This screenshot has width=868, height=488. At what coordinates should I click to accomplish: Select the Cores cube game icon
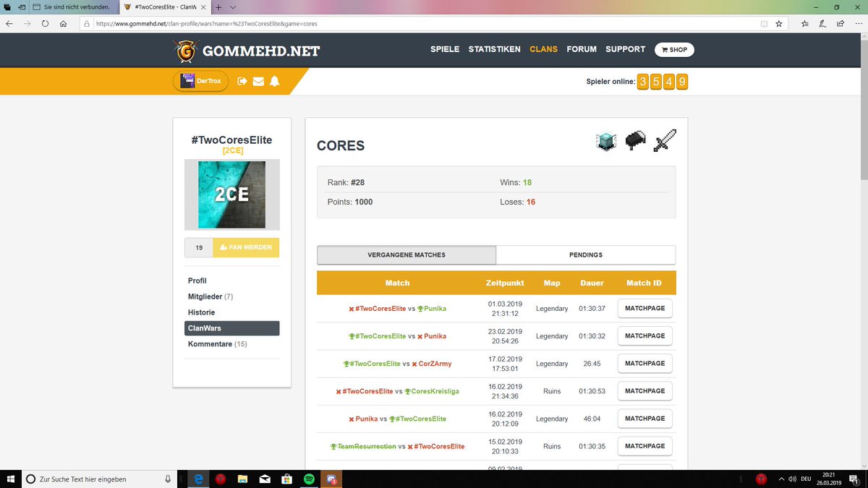click(605, 141)
